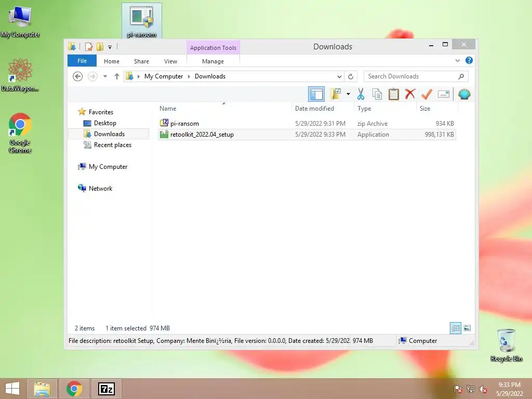
Task: Open Recent places in navigation pane
Action: (x=112, y=145)
